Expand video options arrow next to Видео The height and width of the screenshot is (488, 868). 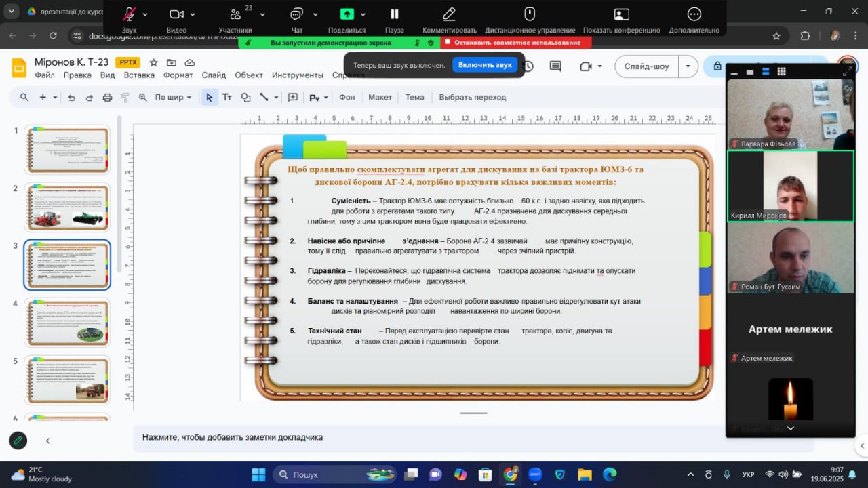pyautogui.click(x=193, y=14)
